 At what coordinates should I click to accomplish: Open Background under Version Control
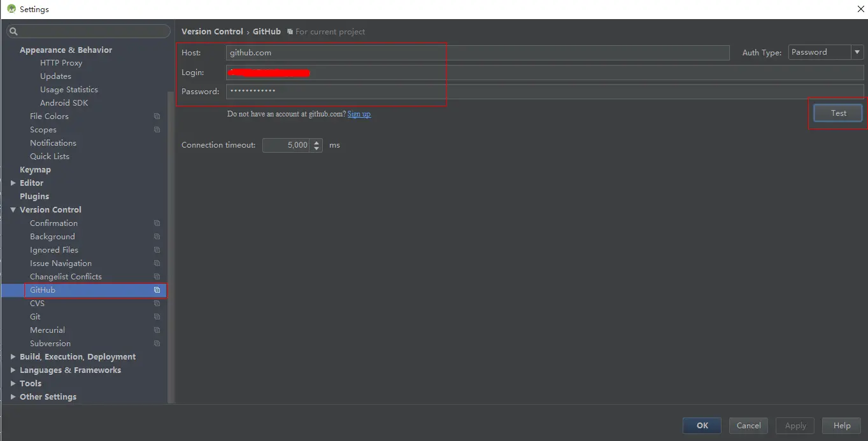tap(52, 237)
